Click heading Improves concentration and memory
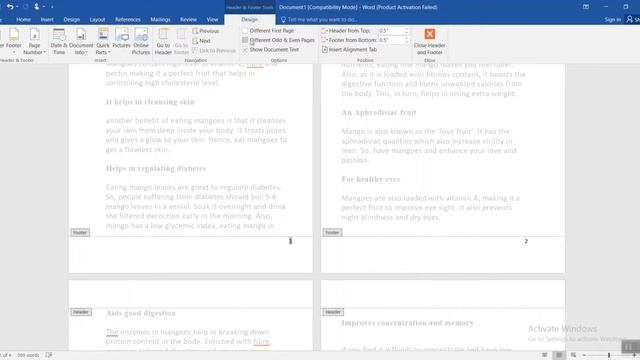The height and width of the screenshot is (360, 640). click(407, 323)
